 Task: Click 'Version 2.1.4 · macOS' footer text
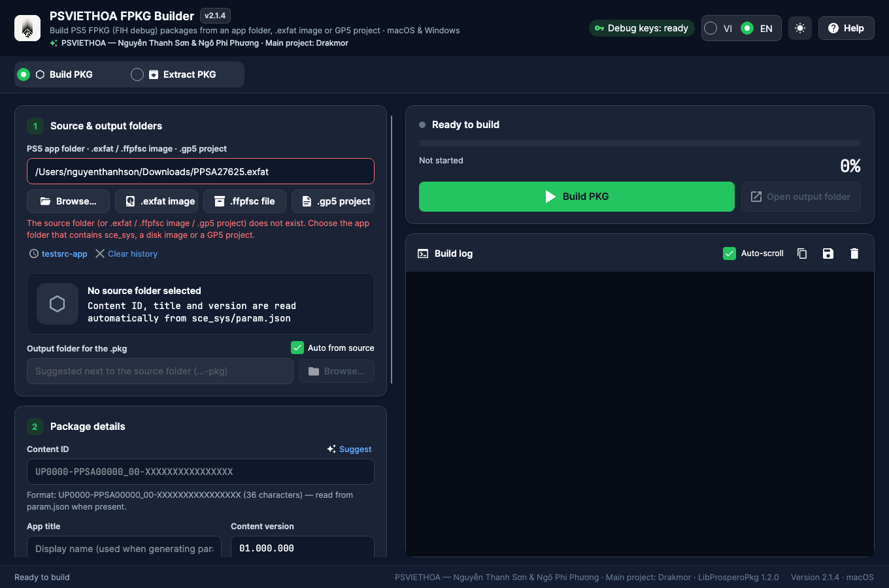(x=832, y=577)
